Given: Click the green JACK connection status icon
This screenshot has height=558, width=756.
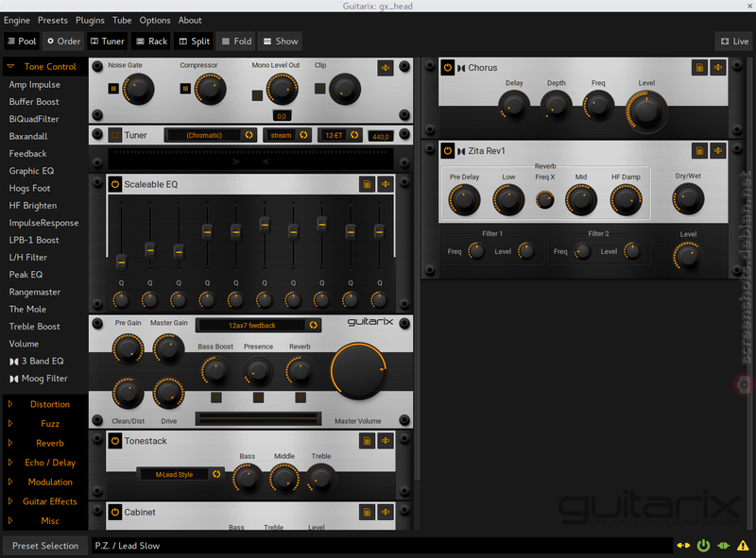Looking at the screenshot, I should point(723,546).
